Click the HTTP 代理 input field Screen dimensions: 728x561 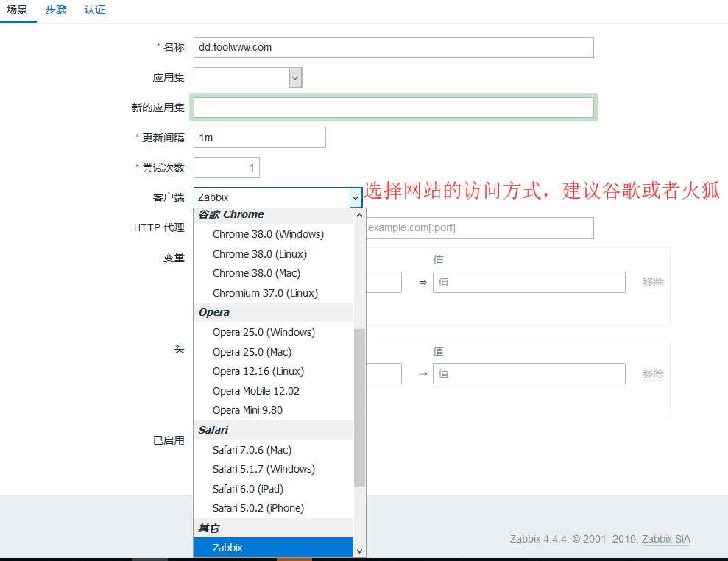pos(480,227)
